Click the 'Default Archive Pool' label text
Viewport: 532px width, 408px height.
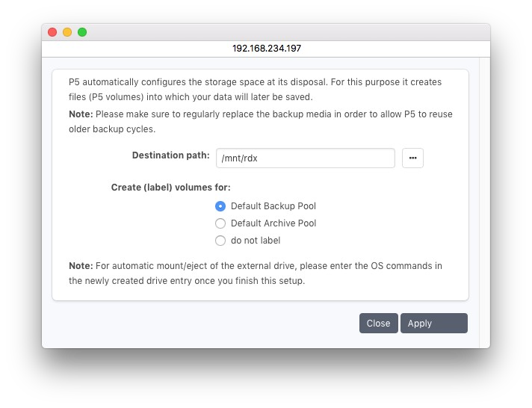point(273,223)
